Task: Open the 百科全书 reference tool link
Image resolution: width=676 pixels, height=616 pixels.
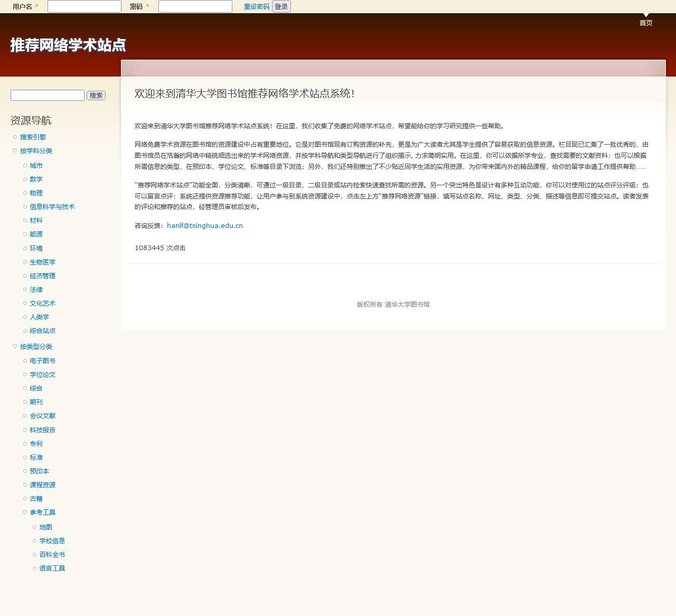Action: pos(52,555)
